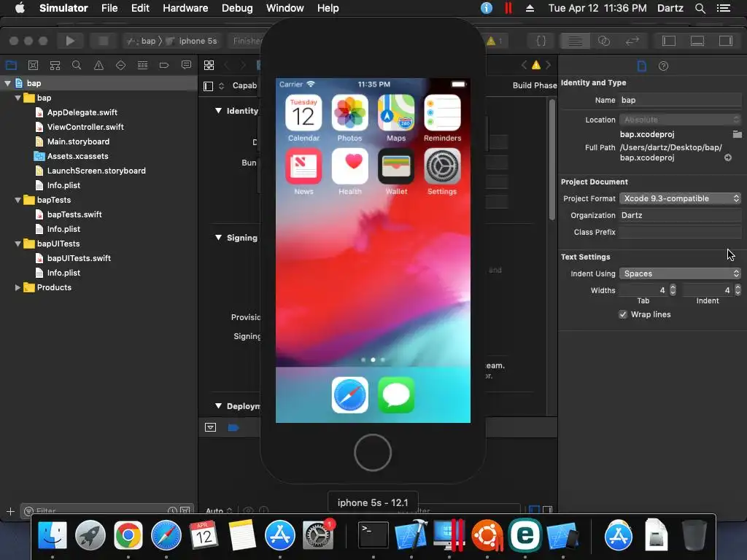This screenshot has width=747, height=560.
Task: Open the Project Format dropdown
Action: (680, 198)
